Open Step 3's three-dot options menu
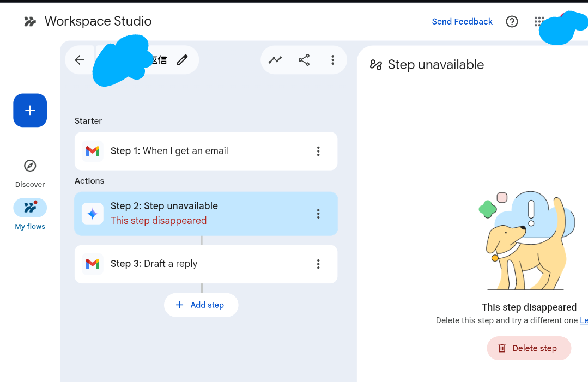Screen dimensions: 588x382 (x=319, y=264)
